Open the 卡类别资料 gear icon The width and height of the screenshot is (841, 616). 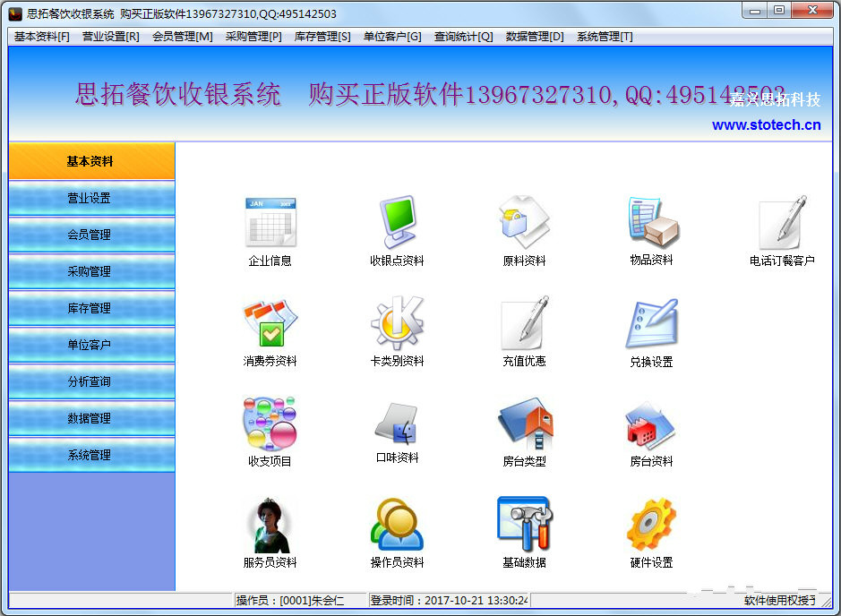click(397, 322)
